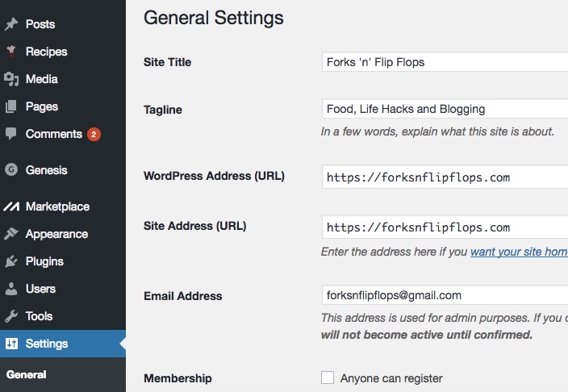The image size is (568, 392).
Task: Click the Appearance paintbrush icon
Action: click(x=11, y=234)
